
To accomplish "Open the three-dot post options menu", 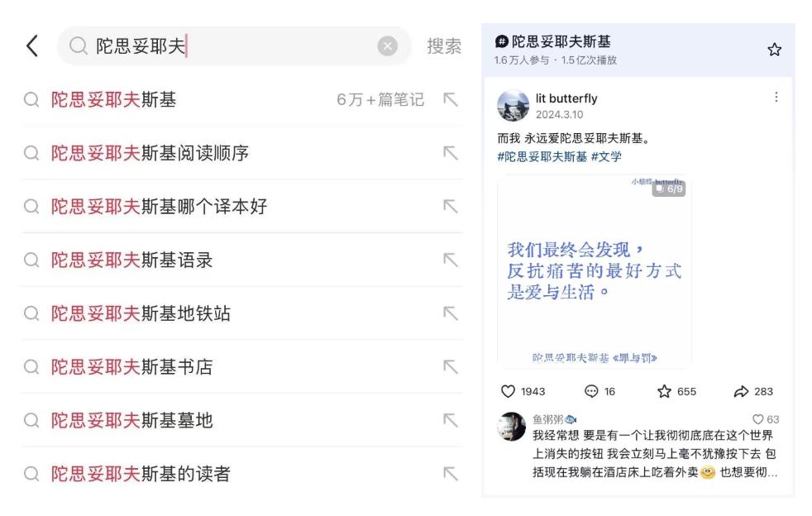I will tap(776, 98).
